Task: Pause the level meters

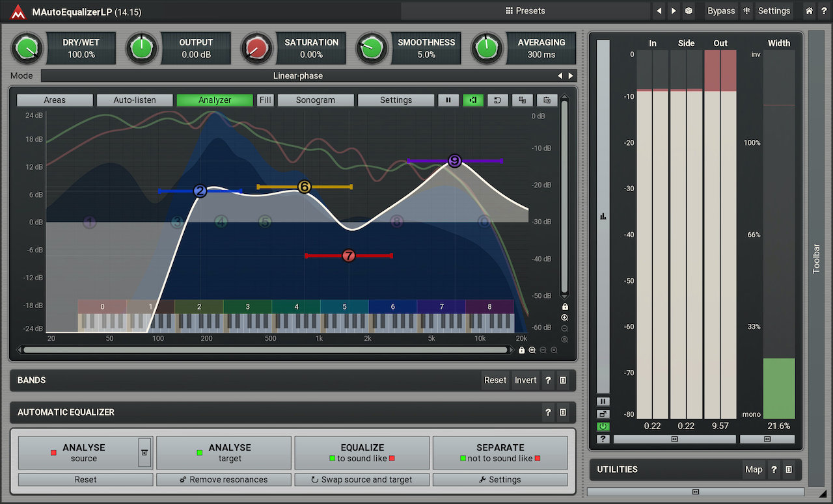Action: 603,401
